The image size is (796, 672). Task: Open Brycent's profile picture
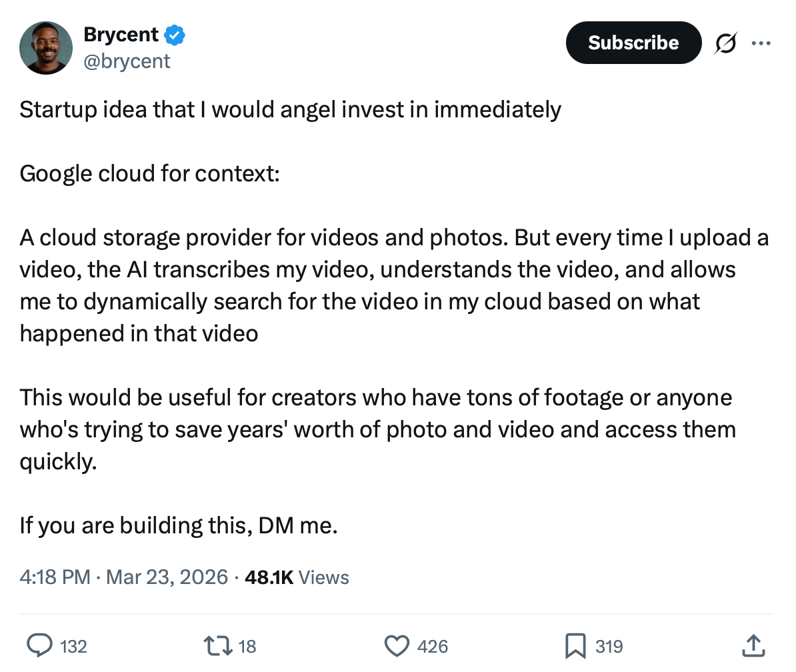pos(46,47)
